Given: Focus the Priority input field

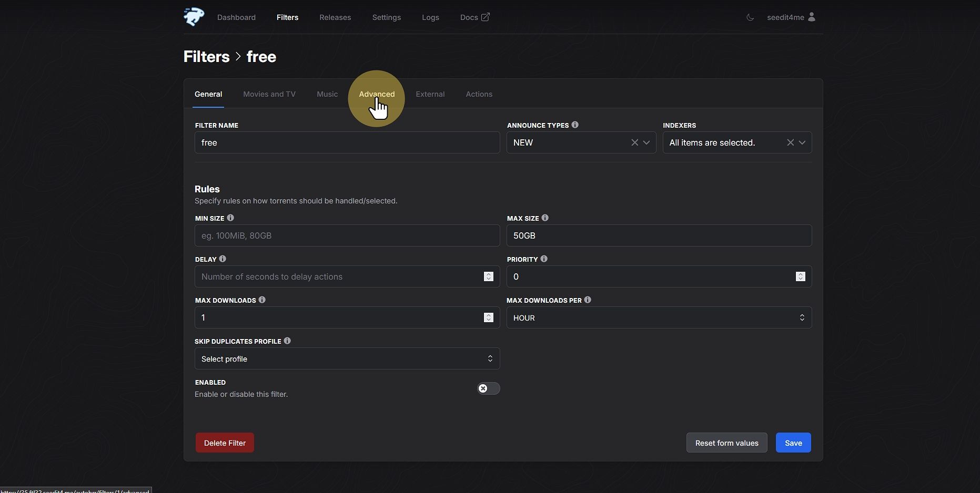Looking at the screenshot, I should (x=659, y=276).
